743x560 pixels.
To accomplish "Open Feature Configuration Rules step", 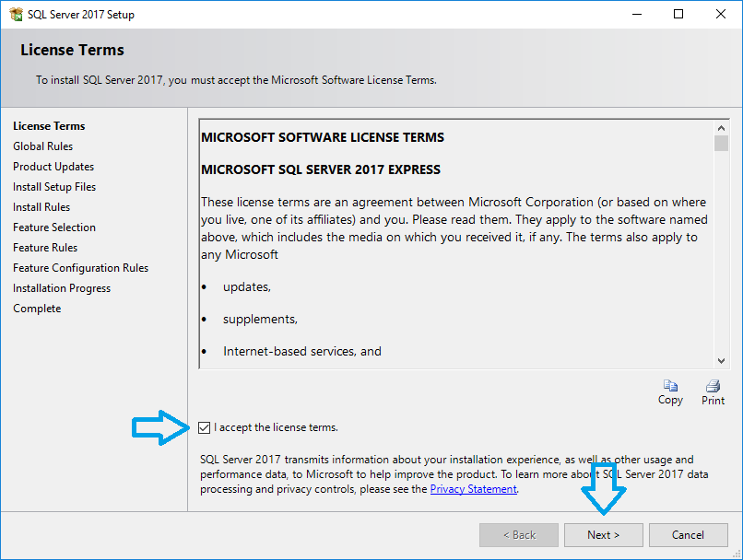I will click(x=80, y=268).
